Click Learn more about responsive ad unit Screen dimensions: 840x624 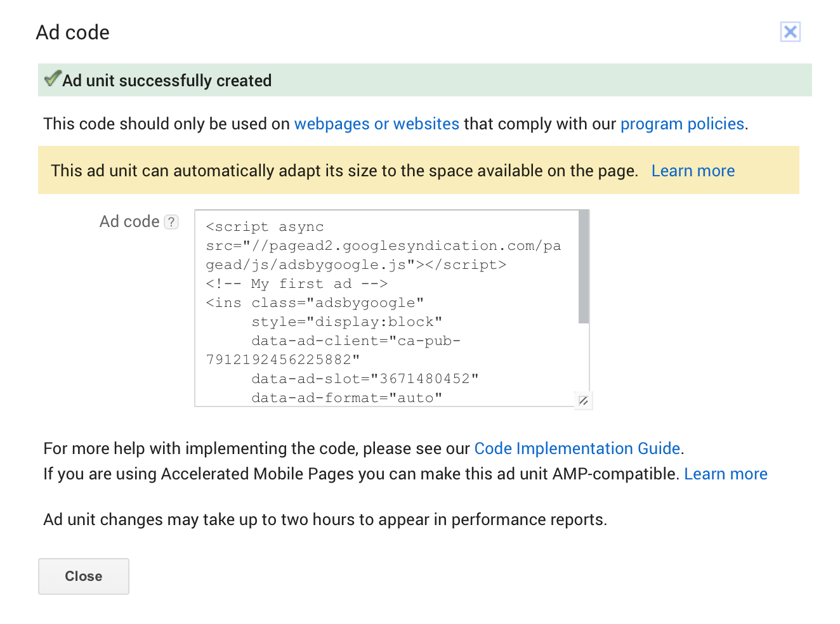pyautogui.click(x=693, y=171)
